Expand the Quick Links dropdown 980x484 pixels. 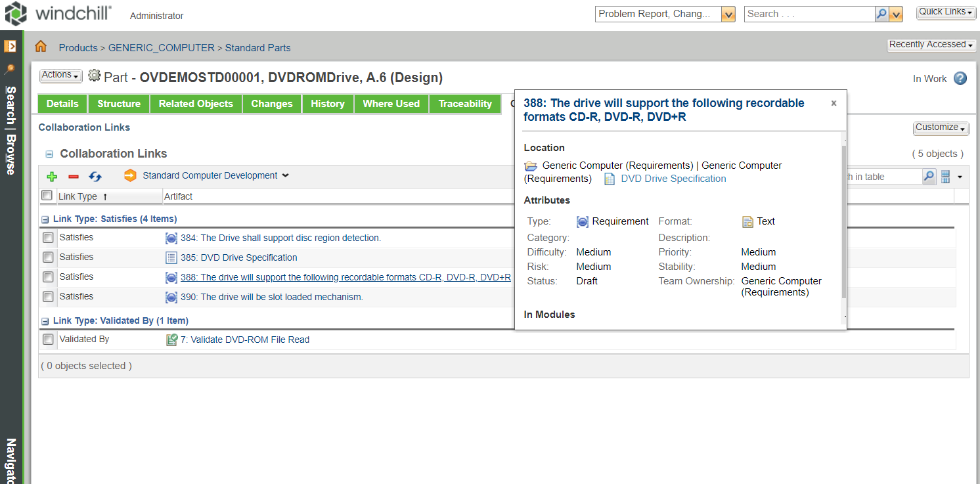coord(946,12)
